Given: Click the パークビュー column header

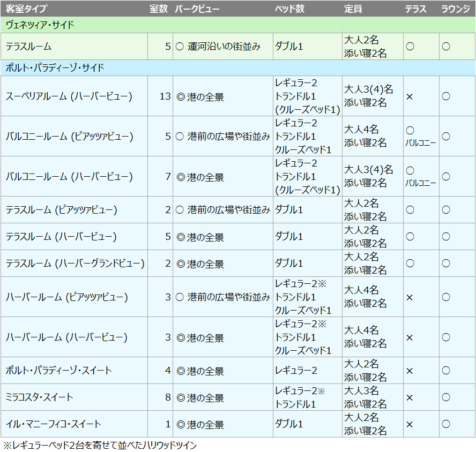Looking at the screenshot, I should pyautogui.click(x=197, y=9).
